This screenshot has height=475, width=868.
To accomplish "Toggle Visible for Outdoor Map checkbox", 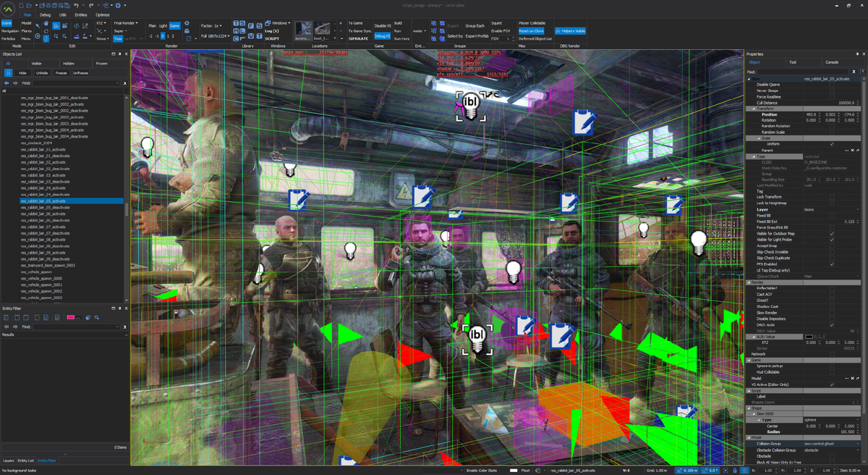I will click(832, 233).
